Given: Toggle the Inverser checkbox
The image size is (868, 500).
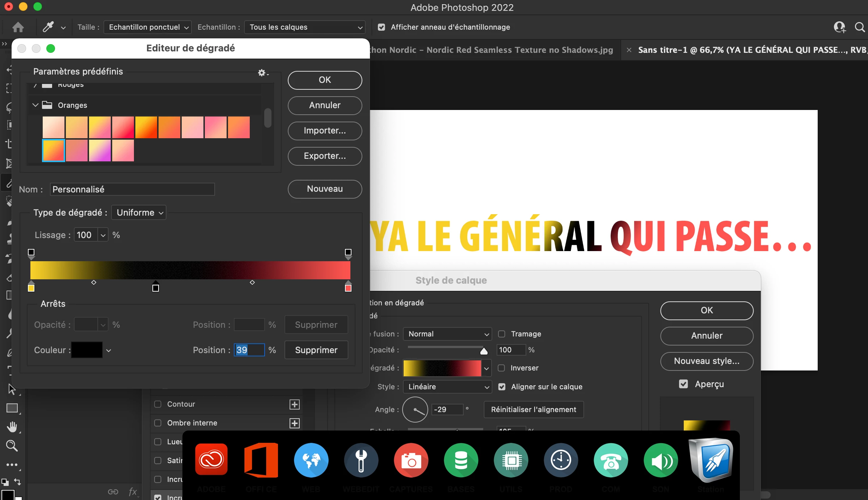Looking at the screenshot, I should click(x=502, y=368).
